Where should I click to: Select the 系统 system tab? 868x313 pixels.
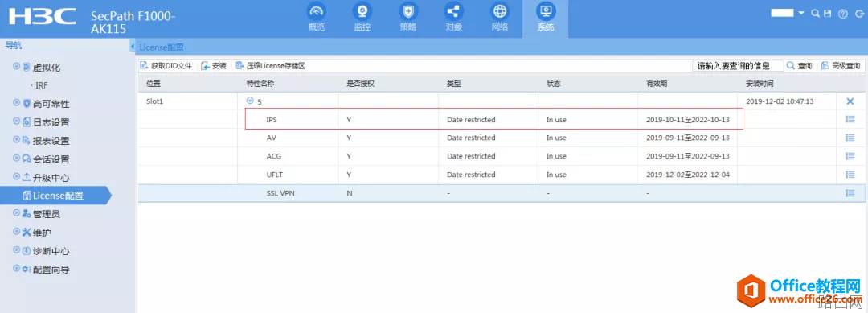tap(545, 18)
